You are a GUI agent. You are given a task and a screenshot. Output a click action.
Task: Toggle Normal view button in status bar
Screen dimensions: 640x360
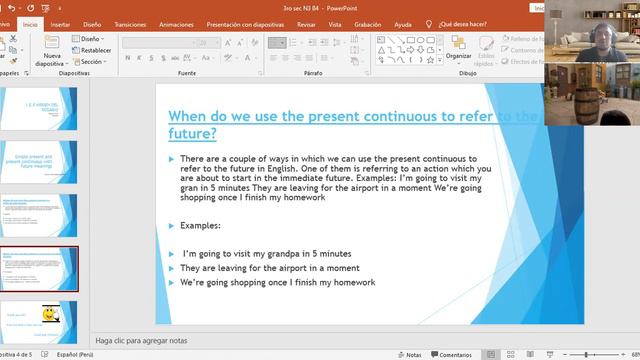491,354
